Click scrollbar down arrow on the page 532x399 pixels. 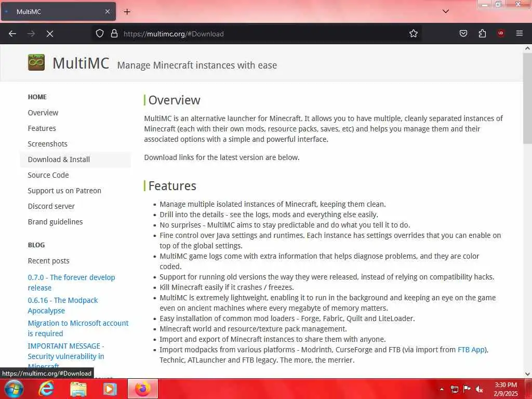[x=527, y=374]
